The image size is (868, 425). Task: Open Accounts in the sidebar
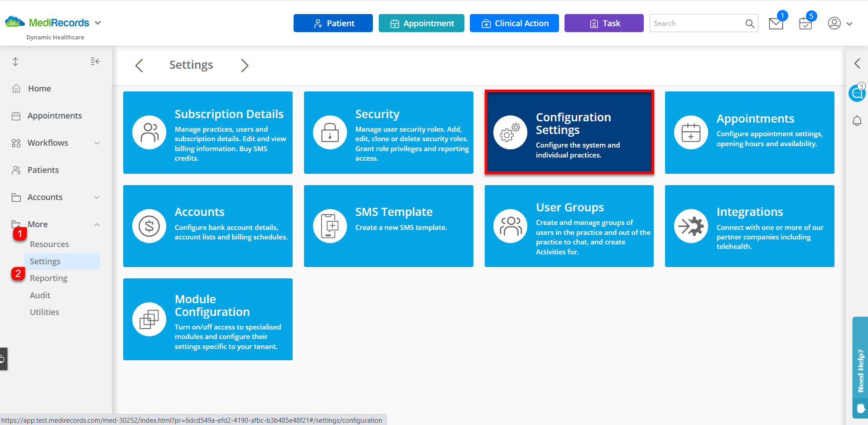[x=45, y=197]
